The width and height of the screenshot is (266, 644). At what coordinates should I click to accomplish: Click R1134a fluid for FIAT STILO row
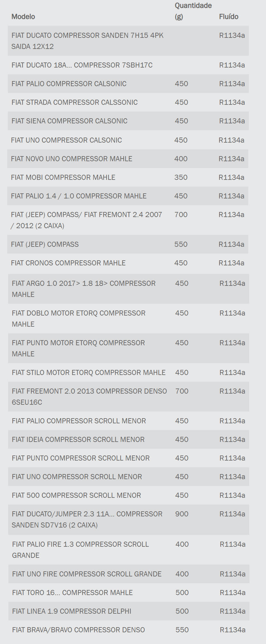pyautogui.click(x=232, y=373)
